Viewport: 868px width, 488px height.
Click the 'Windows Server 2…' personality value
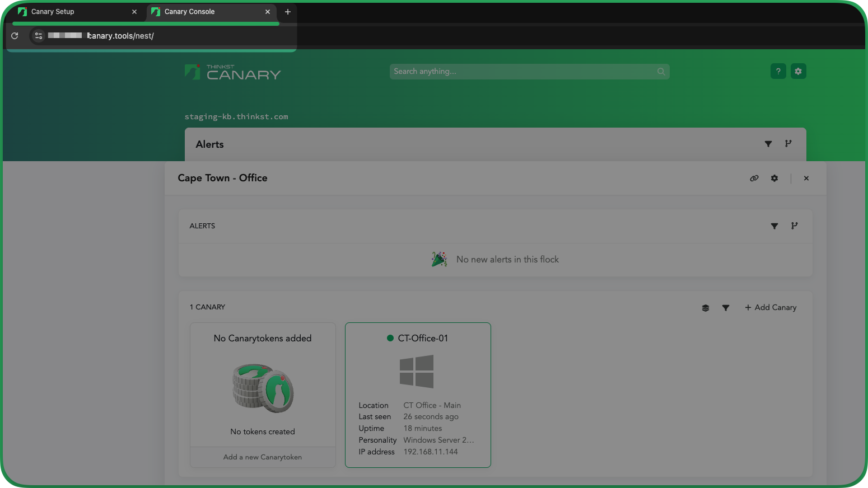click(438, 440)
